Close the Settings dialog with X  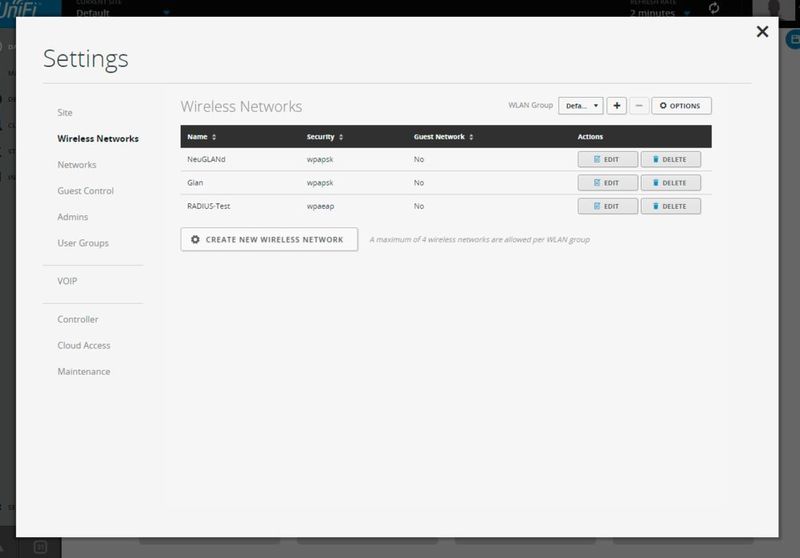762,32
